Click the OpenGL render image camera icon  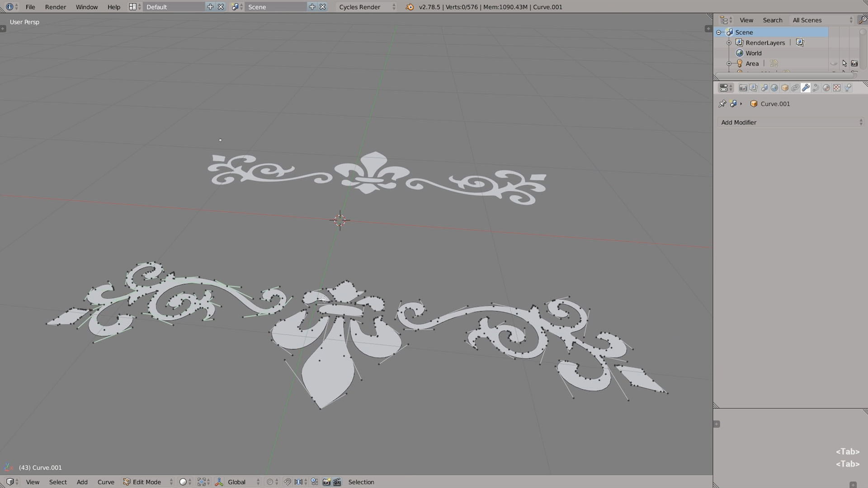pos(326,482)
